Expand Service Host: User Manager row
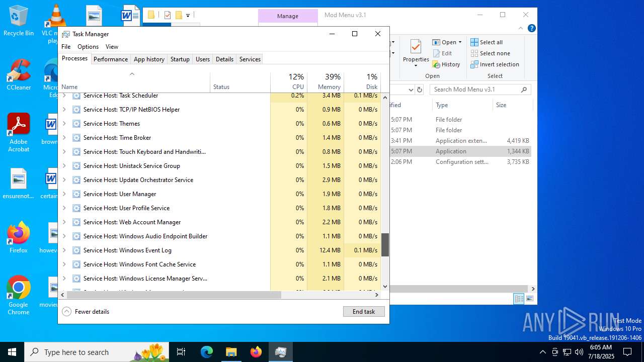644x362 pixels. 64,194
